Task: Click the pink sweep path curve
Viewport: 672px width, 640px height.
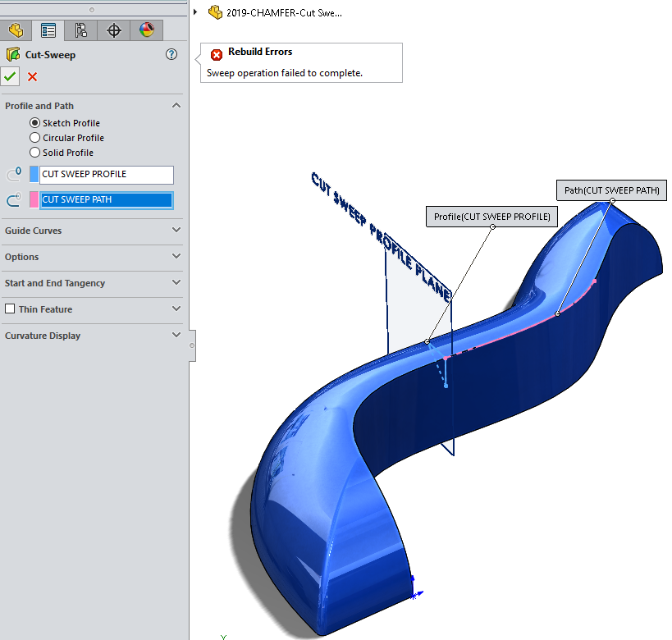Action: pos(519,331)
